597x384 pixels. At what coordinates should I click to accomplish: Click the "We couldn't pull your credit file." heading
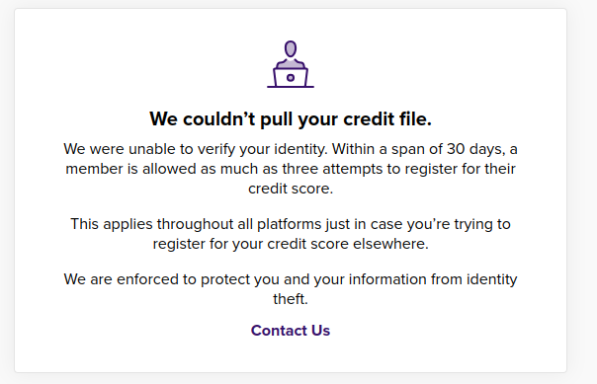tap(291, 119)
